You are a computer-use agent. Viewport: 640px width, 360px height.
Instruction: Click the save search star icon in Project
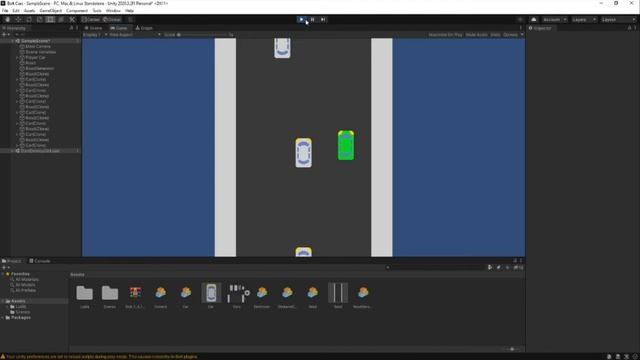point(507,267)
